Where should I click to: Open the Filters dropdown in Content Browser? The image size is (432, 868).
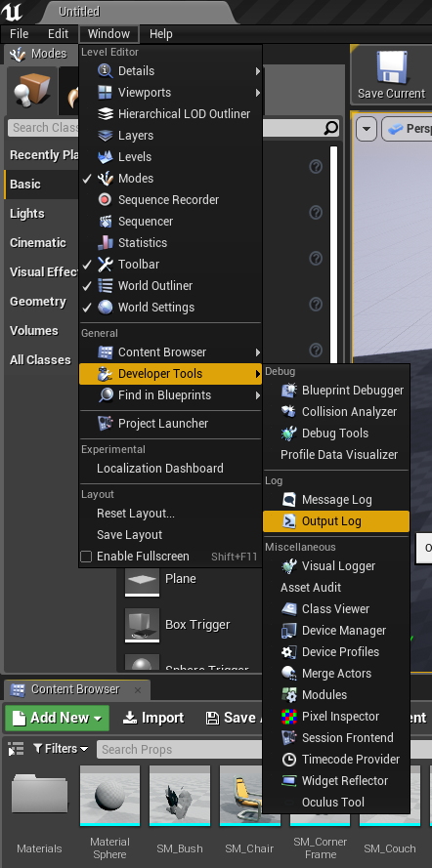(x=61, y=749)
